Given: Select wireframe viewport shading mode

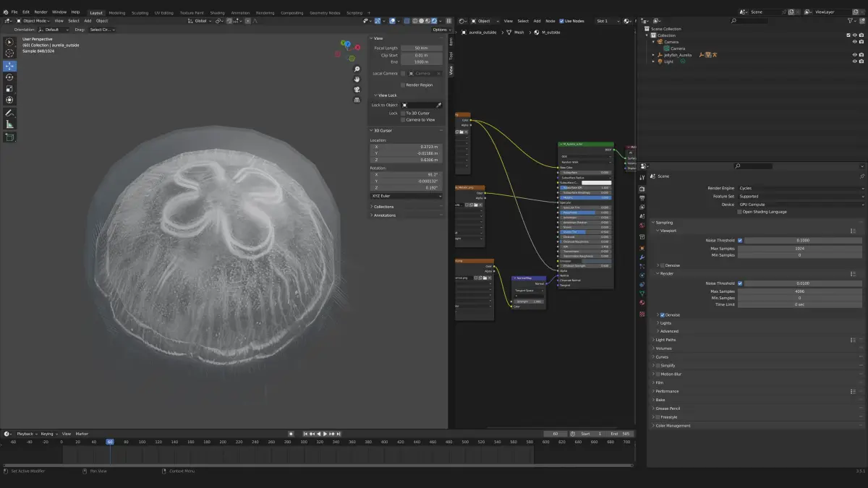Looking at the screenshot, I should 414,21.
